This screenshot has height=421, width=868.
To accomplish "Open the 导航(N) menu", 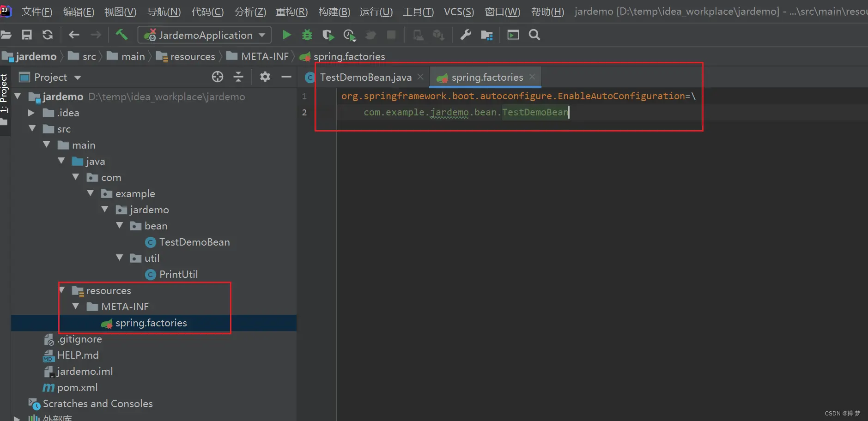I will coord(164,12).
